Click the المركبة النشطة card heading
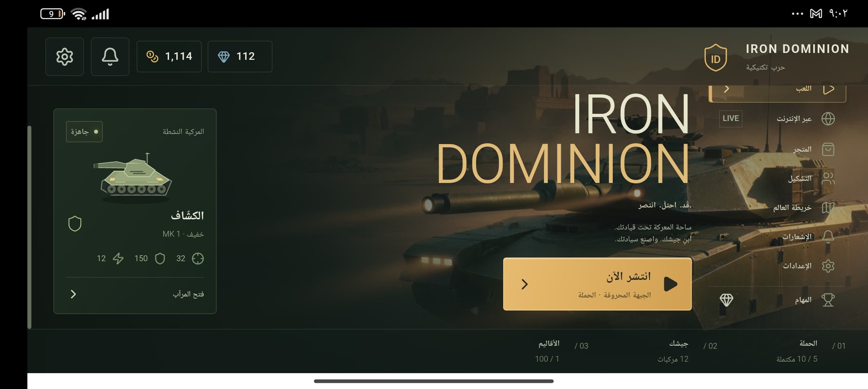The height and width of the screenshot is (389, 868). (183, 131)
